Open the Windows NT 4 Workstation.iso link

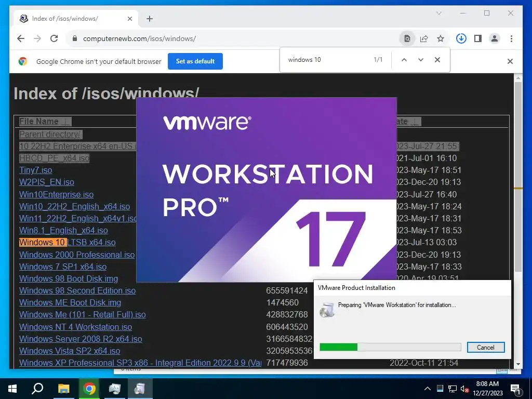pos(76,327)
